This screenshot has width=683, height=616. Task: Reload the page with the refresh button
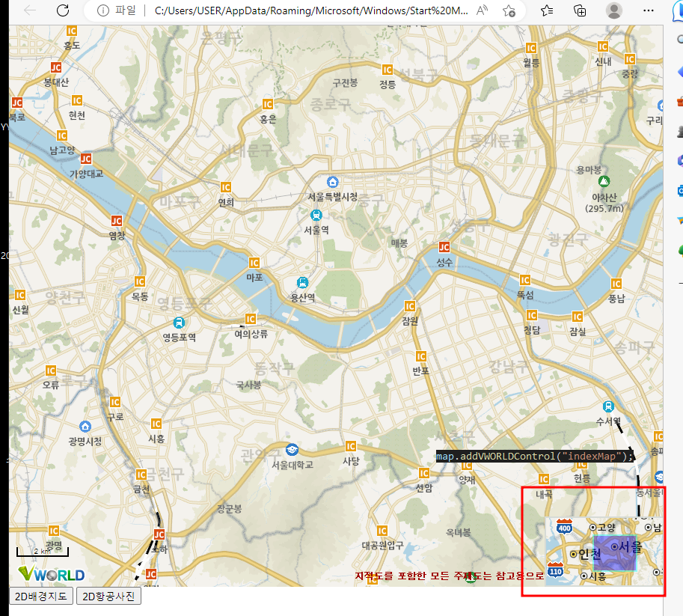pos(63,10)
